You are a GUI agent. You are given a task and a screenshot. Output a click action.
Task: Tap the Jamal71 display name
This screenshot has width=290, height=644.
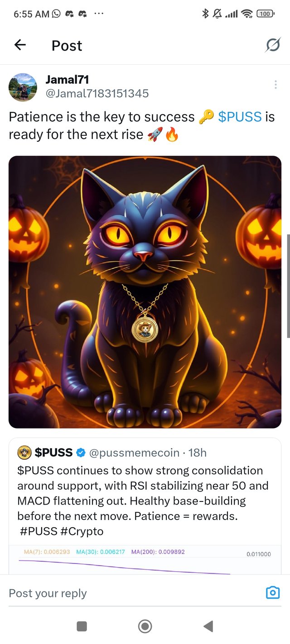pyautogui.click(x=67, y=80)
